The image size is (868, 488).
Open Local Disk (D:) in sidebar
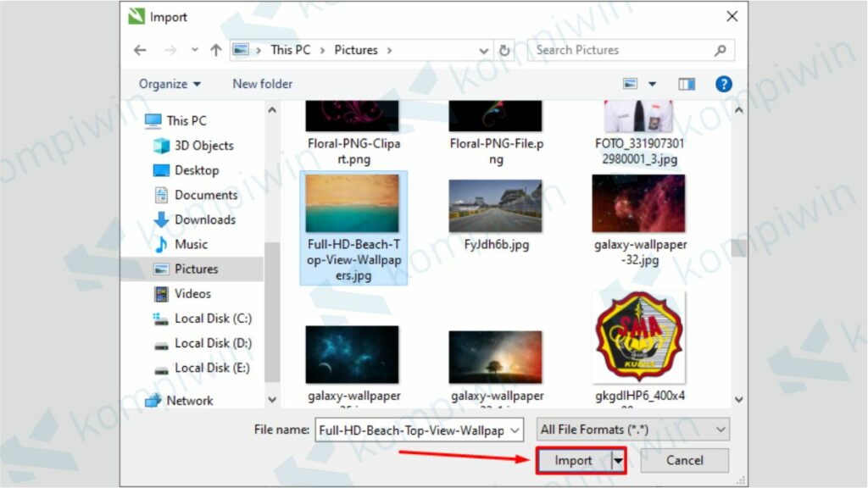click(213, 343)
